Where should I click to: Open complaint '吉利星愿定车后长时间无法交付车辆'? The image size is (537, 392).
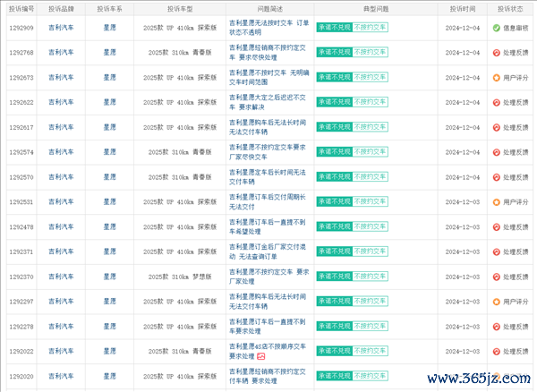click(x=268, y=177)
